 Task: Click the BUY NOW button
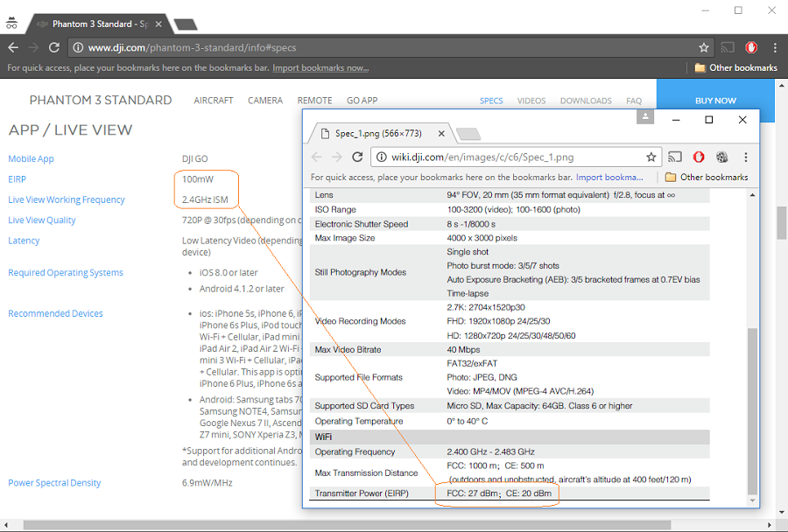point(715,101)
